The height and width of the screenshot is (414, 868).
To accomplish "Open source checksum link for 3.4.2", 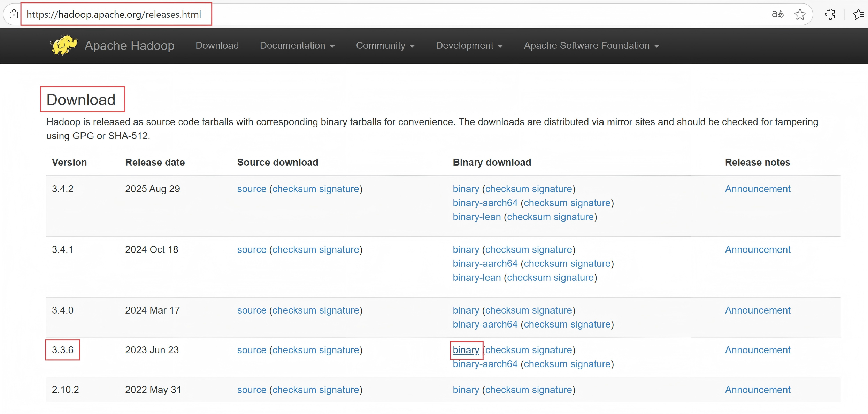I will (294, 189).
